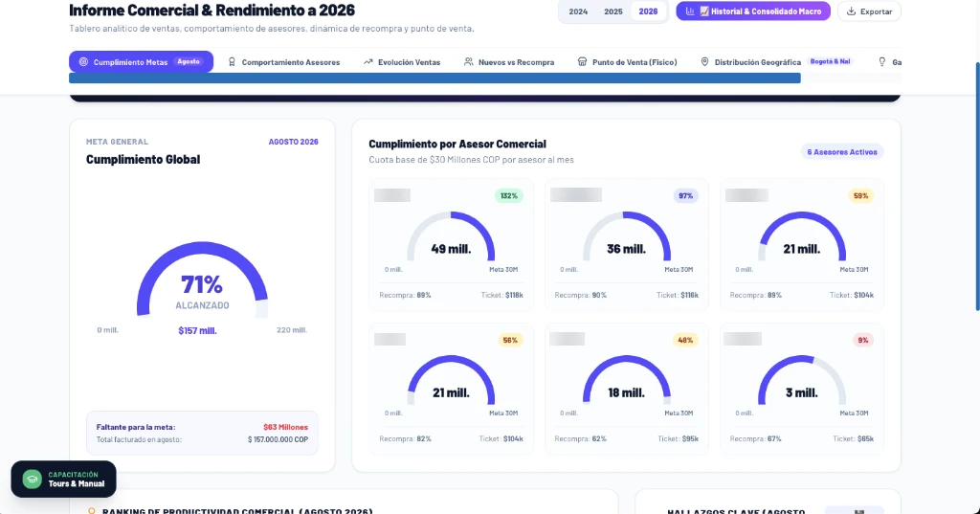The width and height of the screenshot is (980, 514).
Task: Click the lightbulb icon at the tab row end
Action: pos(881,62)
